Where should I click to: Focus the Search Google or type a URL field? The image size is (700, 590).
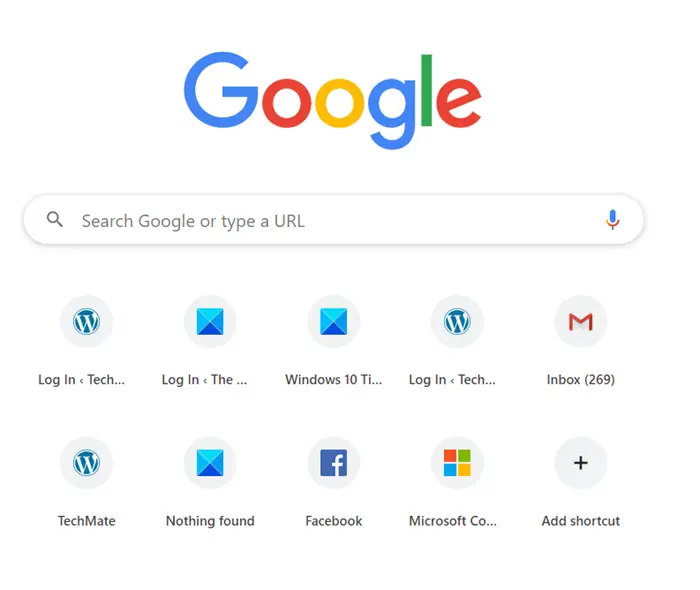(x=333, y=220)
